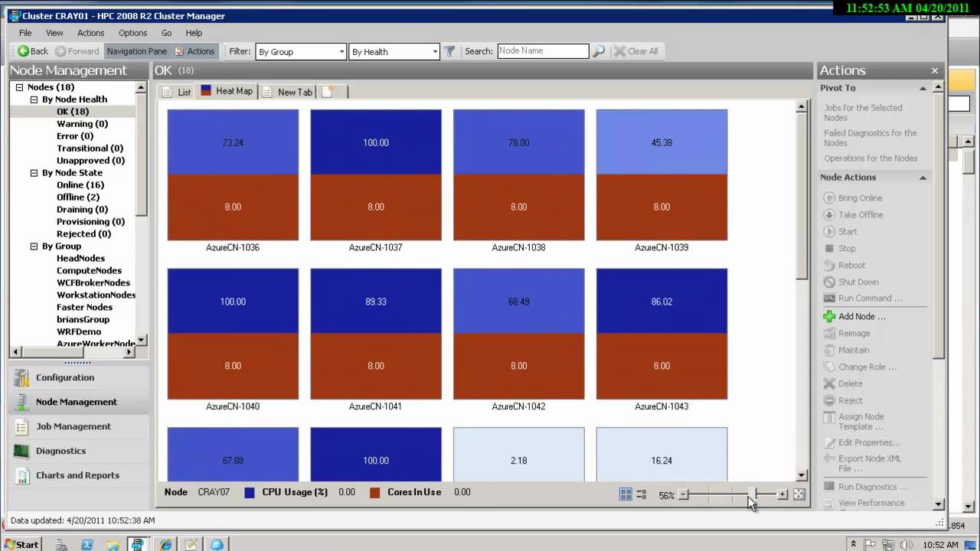Collapse the Pivot To section
This screenshot has height=551, width=980.
click(x=923, y=89)
